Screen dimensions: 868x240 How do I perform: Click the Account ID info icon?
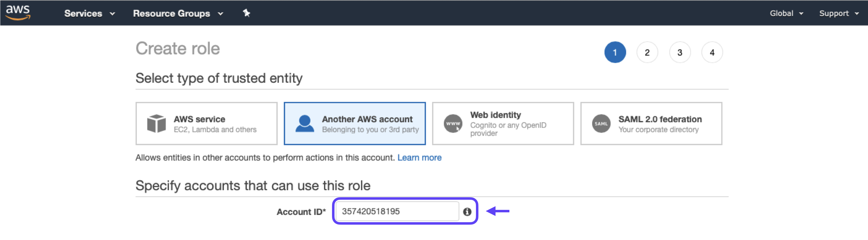click(x=467, y=212)
